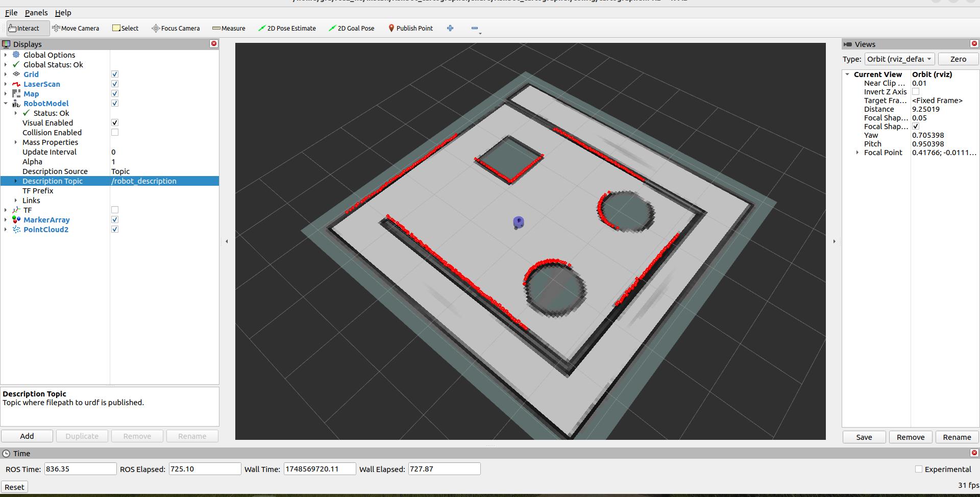Screen dimensions: 980x497
Task: Click the Grid display icon
Action: 16,74
